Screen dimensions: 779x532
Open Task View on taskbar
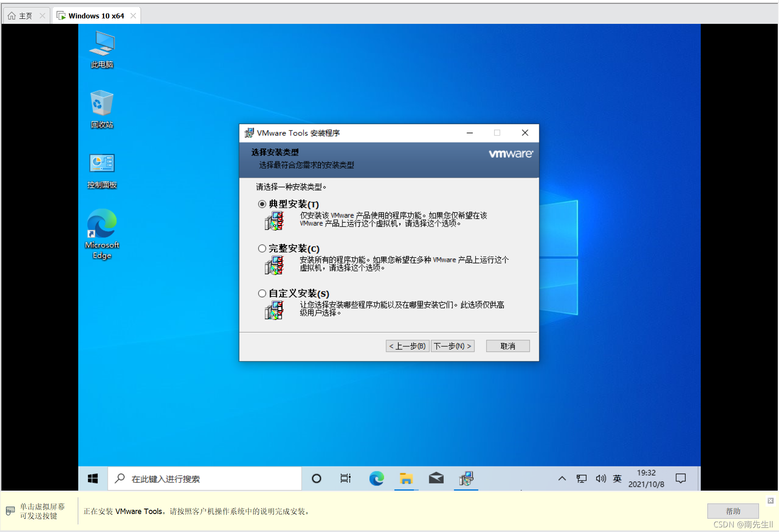346,478
